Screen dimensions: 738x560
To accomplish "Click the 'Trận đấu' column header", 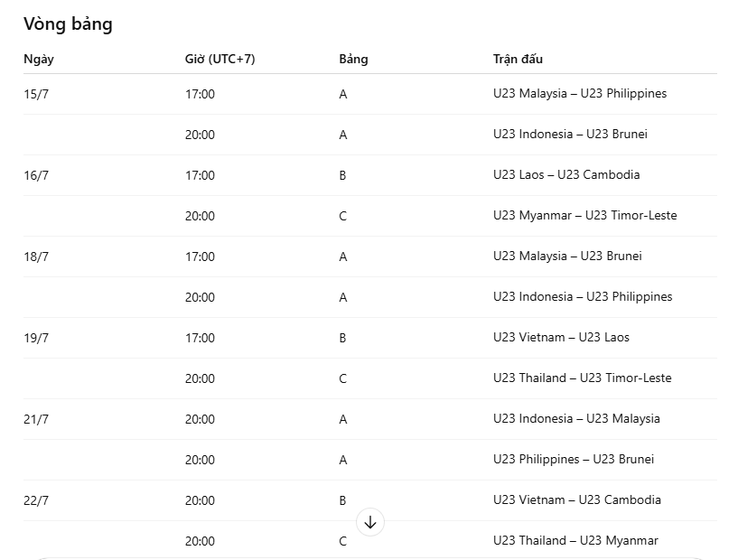I will 518,60.
